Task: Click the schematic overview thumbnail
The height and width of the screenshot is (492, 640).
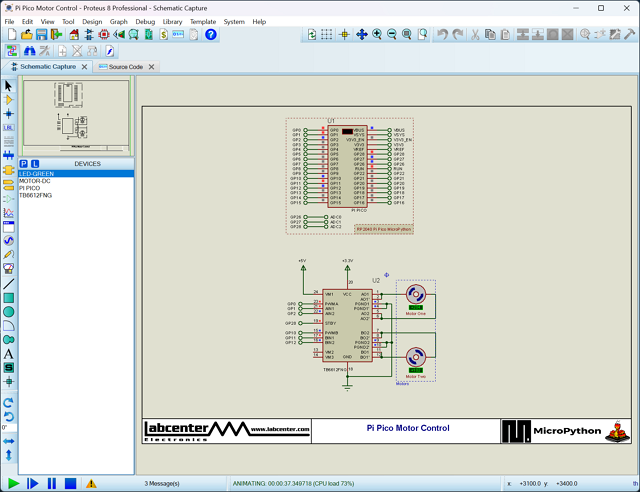Action: tap(76, 116)
